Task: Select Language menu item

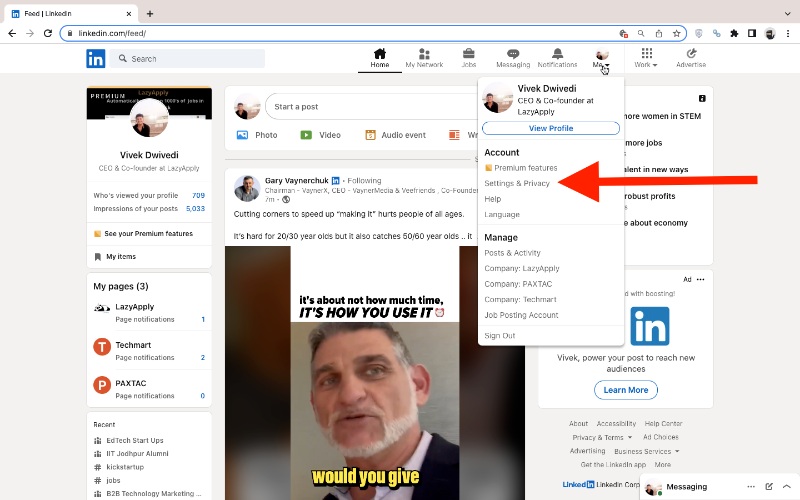Action: tap(502, 215)
